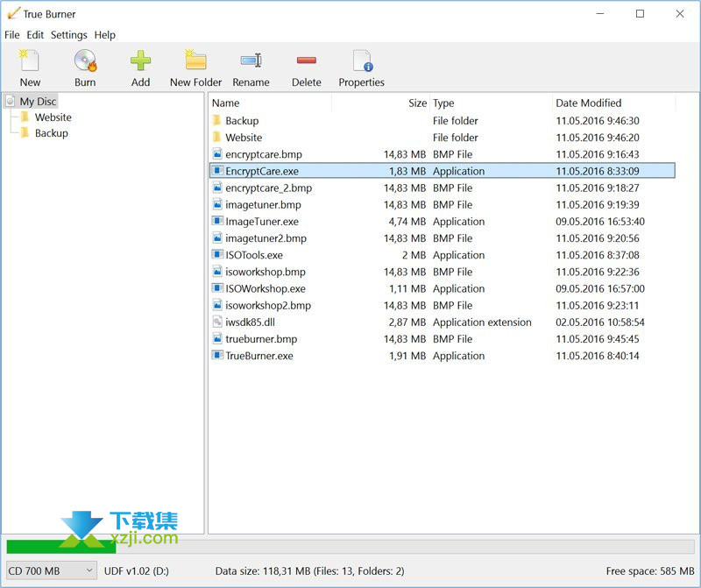Select the ImageTuner.exe file name
701x588 pixels.
pos(262,222)
